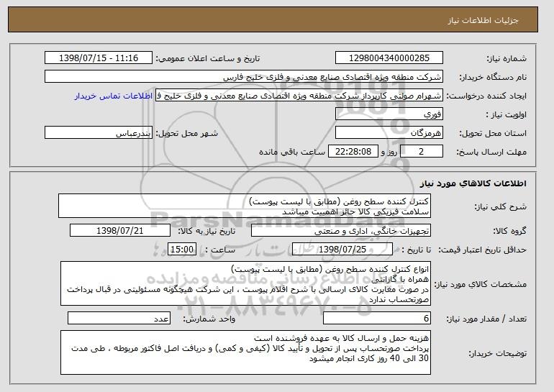
Task: Click the توضیحات خریدار label
Action: pos(497,353)
